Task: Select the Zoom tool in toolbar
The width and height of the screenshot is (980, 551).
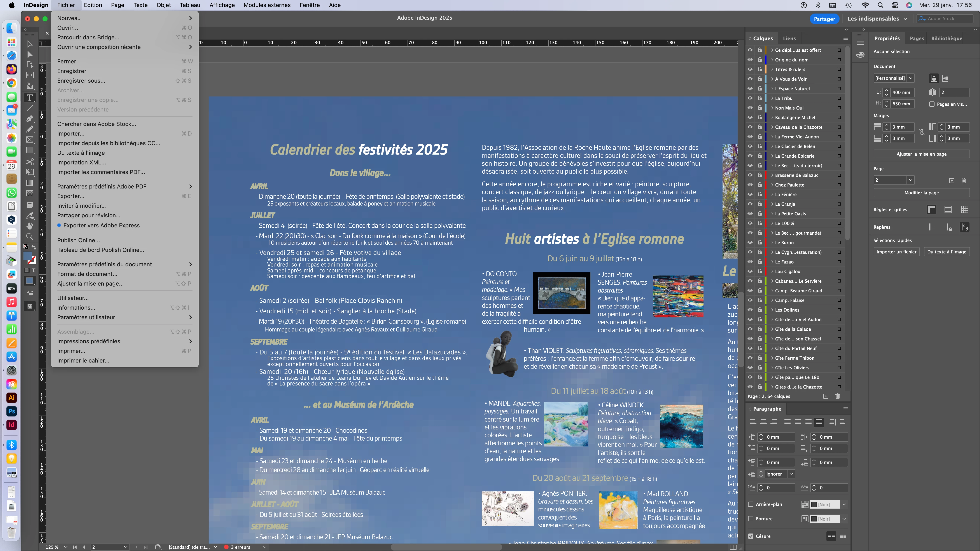Action: click(30, 237)
